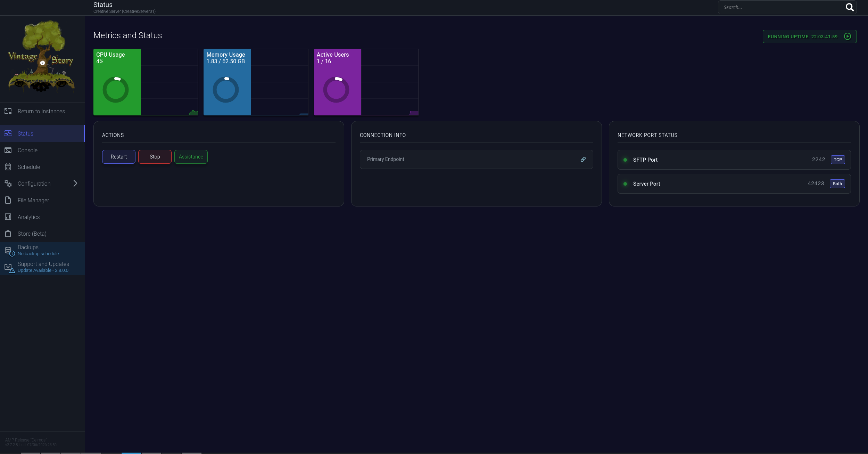Screen dimensions: 868x454
Task: Click the Configuration gears icon
Action: pos(8,184)
